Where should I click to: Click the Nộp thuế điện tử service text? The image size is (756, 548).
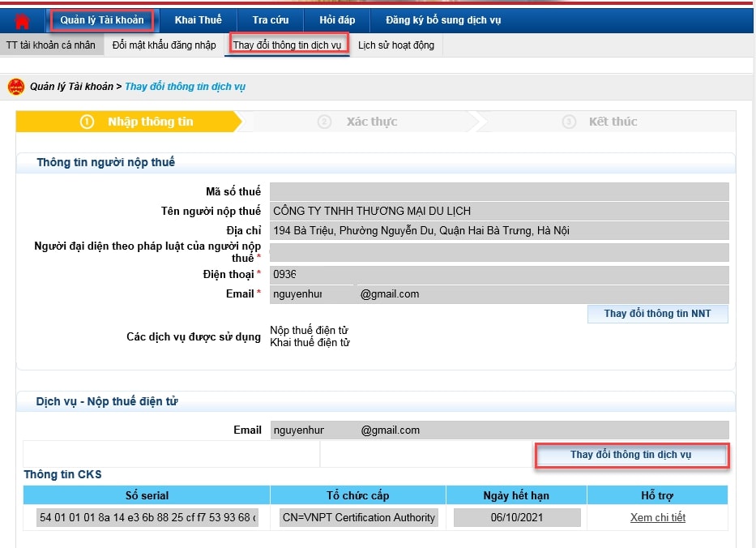pyautogui.click(x=309, y=331)
